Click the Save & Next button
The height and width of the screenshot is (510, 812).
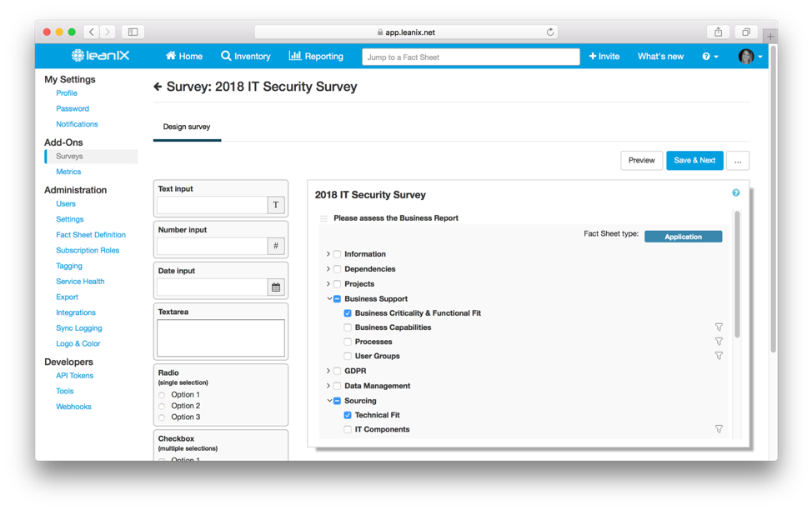[x=694, y=160]
